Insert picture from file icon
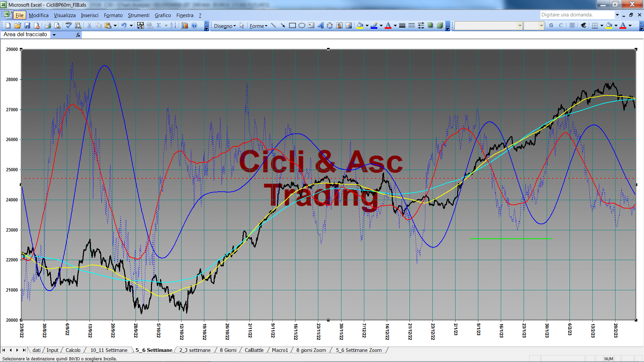This screenshot has width=644, height=362. (349, 25)
